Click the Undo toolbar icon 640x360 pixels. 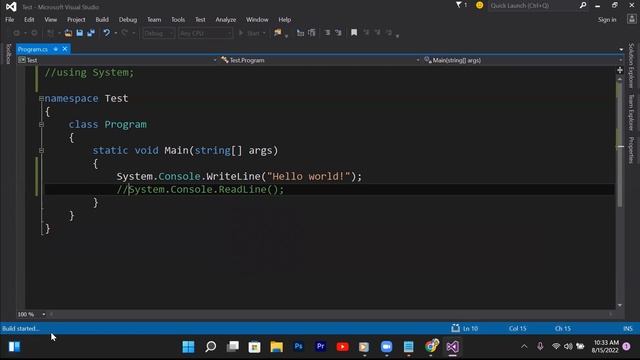pos(107,33)
